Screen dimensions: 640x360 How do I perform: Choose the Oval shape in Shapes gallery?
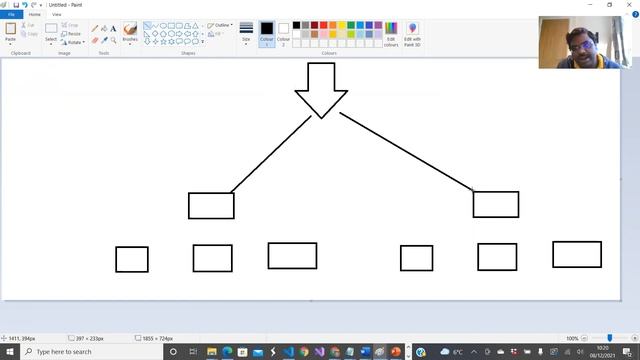tap(163, 26)
